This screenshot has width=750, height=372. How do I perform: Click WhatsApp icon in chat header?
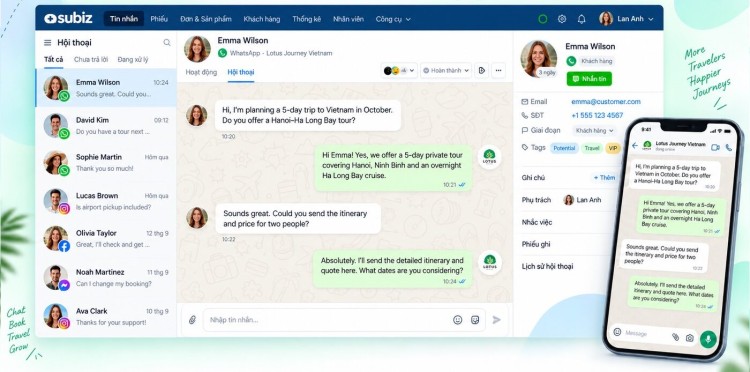click(222, 53)
